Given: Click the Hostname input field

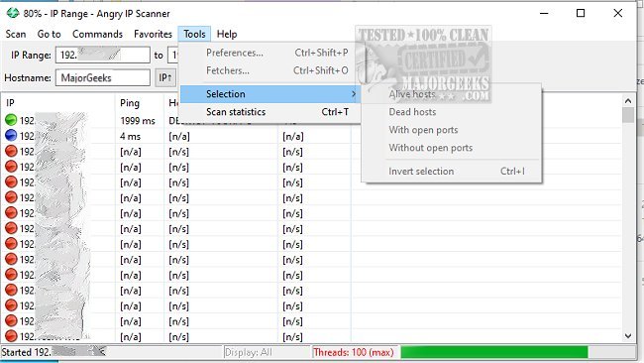Looking at the screenshot, I should tap(103, 77).
